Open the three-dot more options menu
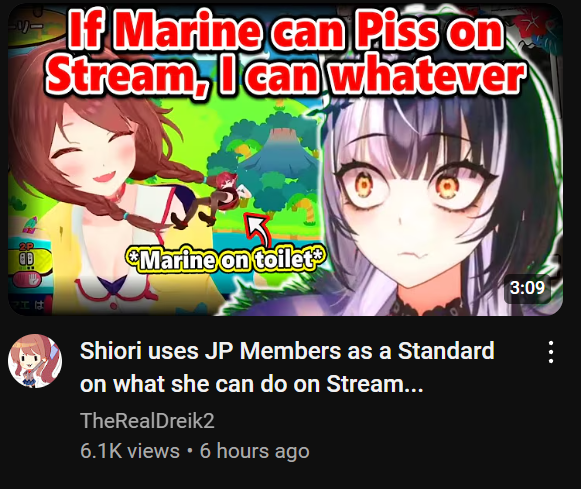Screen dimensions: 581x489 (x=551, y=352)
